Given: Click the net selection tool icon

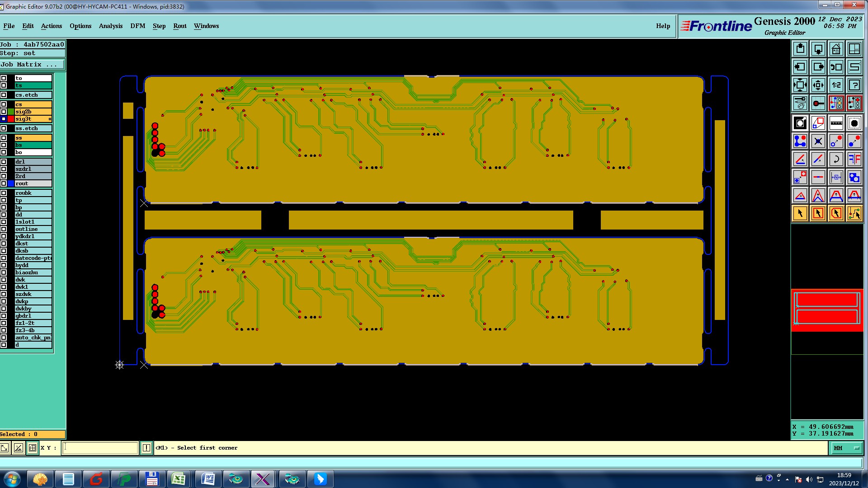Looking at the screenshot, I should pos(854,213).
